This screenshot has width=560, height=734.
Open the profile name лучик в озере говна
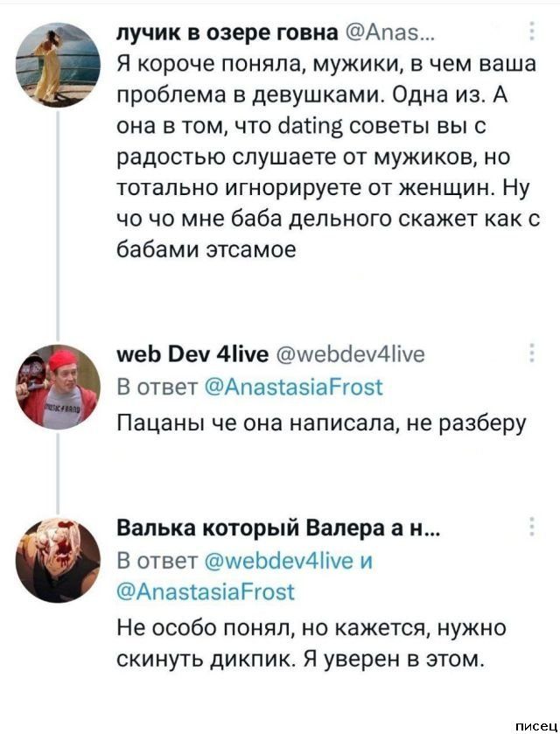pyautogui.click(x=227, y=33)
